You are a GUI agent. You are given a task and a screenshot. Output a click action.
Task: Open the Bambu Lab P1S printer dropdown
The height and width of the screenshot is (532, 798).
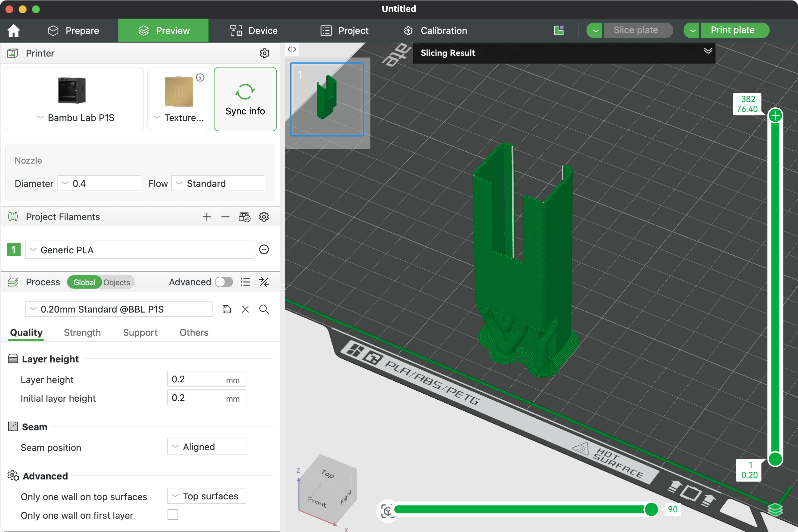[x=75, y=118]
